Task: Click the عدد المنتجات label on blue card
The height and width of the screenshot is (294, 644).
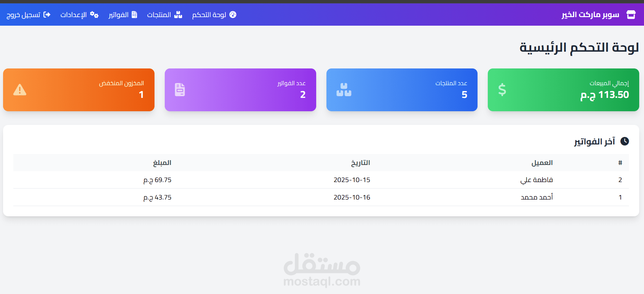Action: (x=451, y=83)
